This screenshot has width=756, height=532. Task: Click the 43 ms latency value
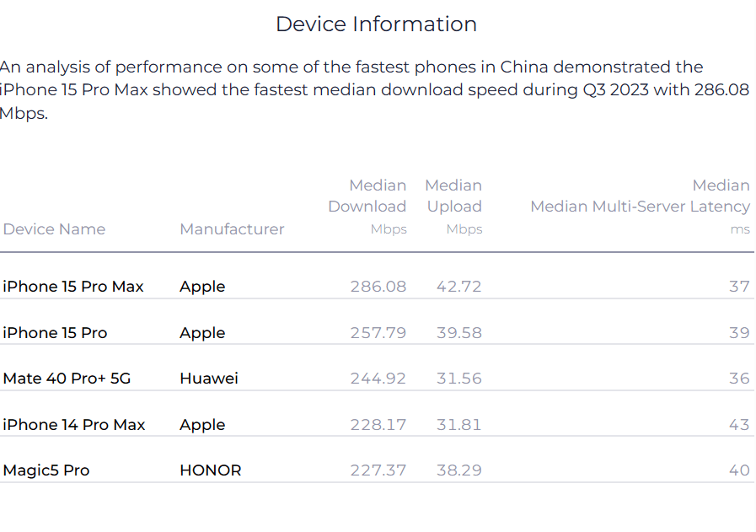coord(740,424)
